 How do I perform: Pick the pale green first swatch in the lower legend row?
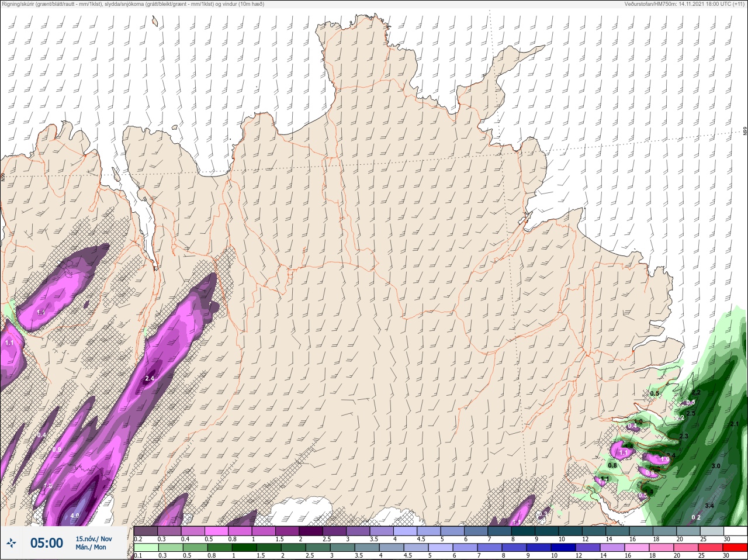point(146,548)
